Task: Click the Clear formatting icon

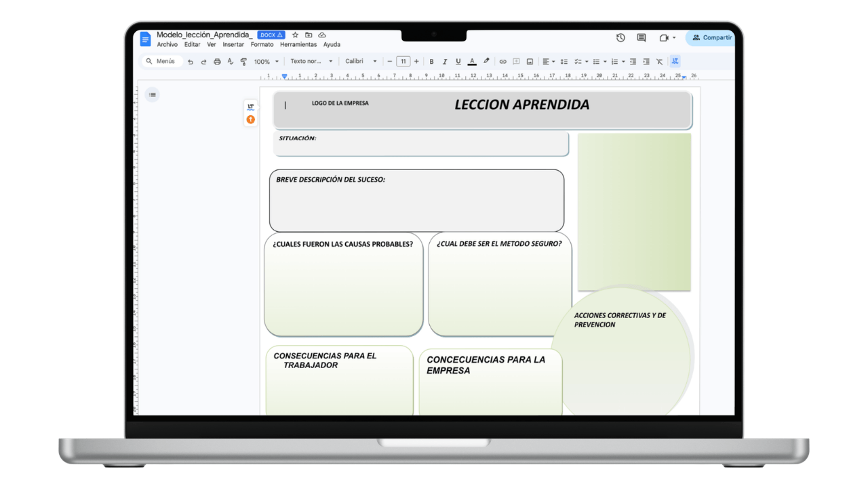Action: coord(658,61)
